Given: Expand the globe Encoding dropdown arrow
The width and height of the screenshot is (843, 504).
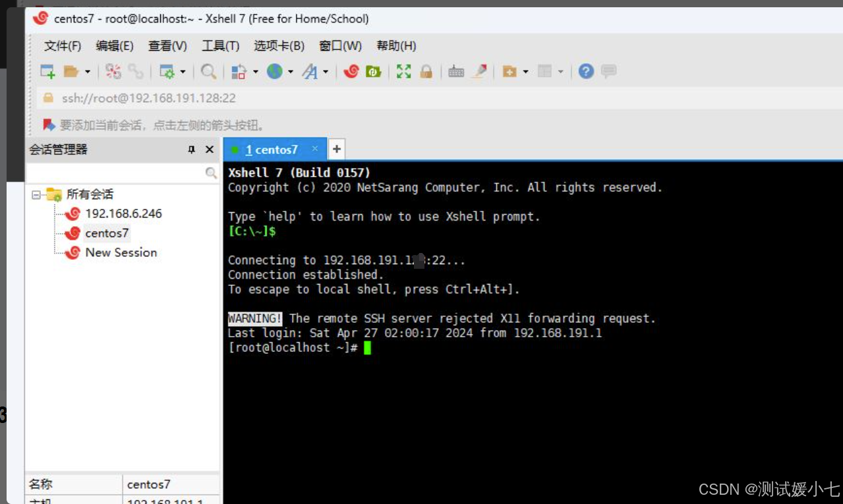Looking at the screenshot, I should 290,72.
